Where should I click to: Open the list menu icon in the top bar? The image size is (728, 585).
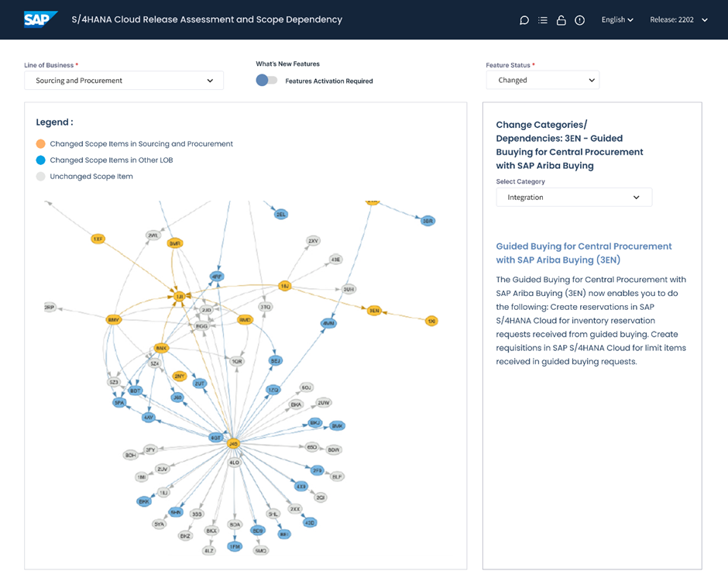click(543, 19)
